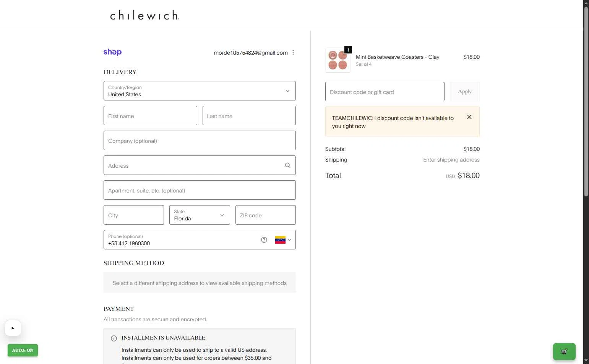Click the scrollbar up arrow
This screenshot has width=589, height=364.
pos(586,3)
